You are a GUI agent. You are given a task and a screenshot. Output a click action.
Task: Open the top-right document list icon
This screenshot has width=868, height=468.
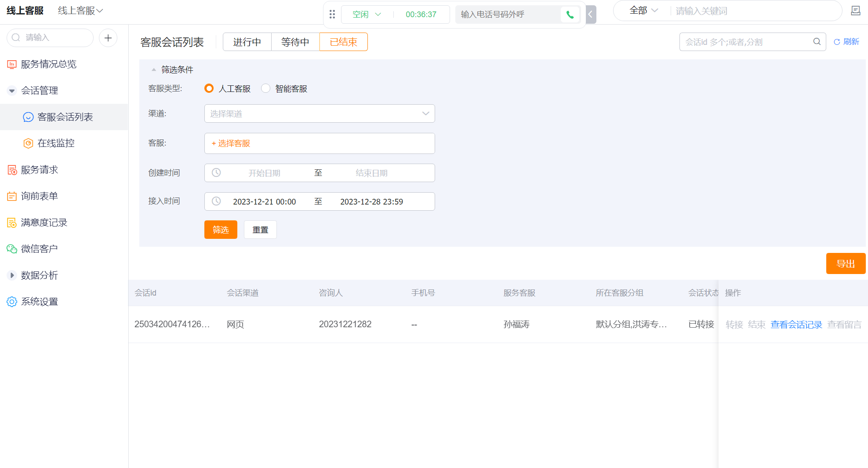coord(855,11)
